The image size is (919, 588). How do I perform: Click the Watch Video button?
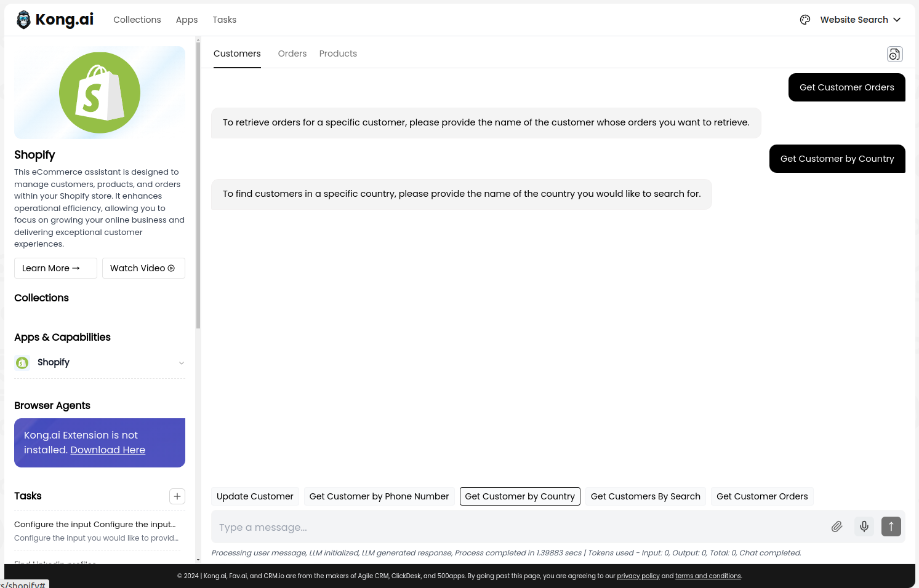tap(143, 268)
